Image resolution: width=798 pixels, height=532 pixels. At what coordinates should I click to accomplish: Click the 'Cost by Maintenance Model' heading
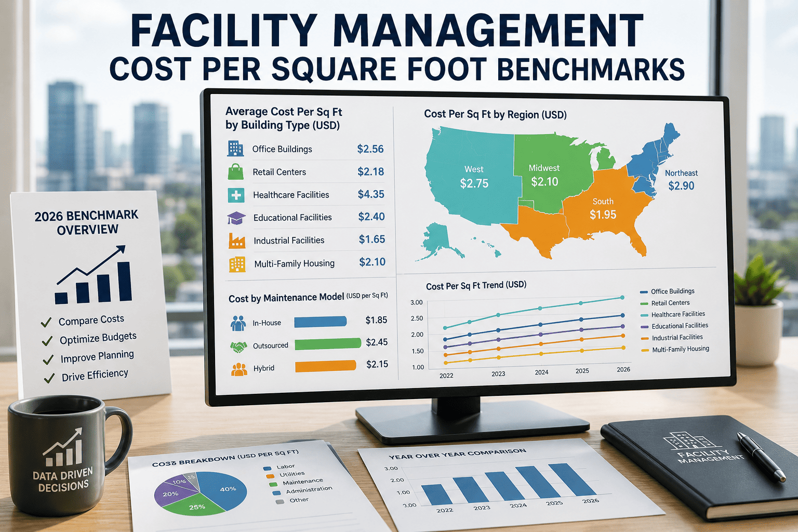click(286, 298)
